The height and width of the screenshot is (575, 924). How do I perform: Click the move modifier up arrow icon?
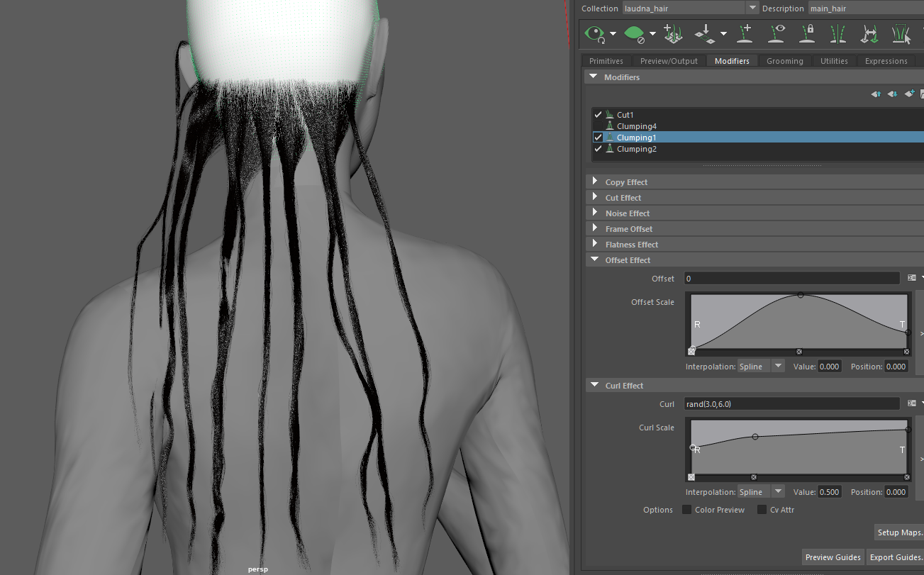click(876, 94)
